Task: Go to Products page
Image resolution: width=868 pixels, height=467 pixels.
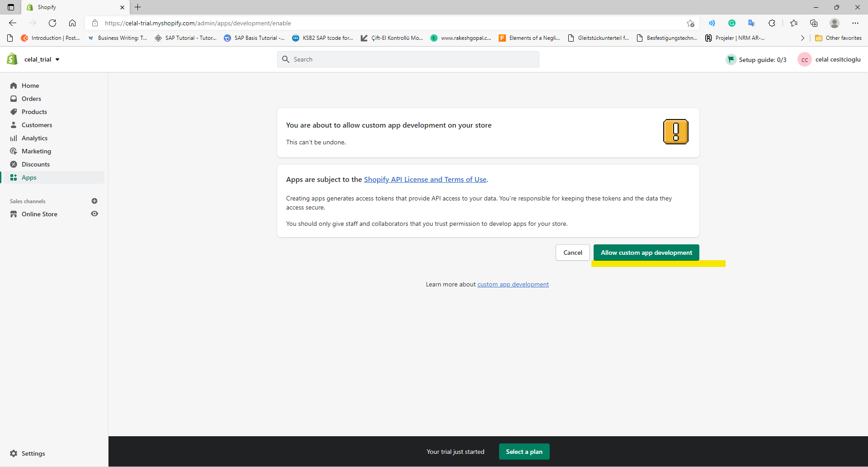Action: pos(34,112)
